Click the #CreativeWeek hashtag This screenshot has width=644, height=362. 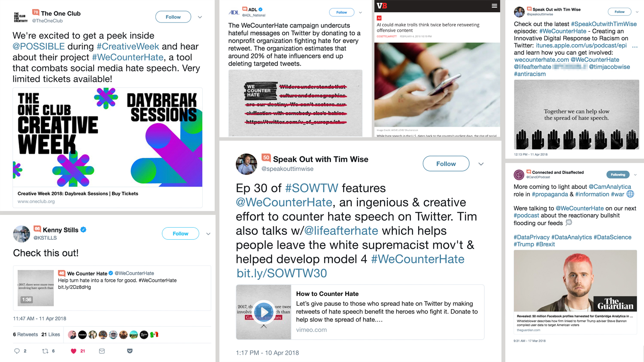coord(128,46)
